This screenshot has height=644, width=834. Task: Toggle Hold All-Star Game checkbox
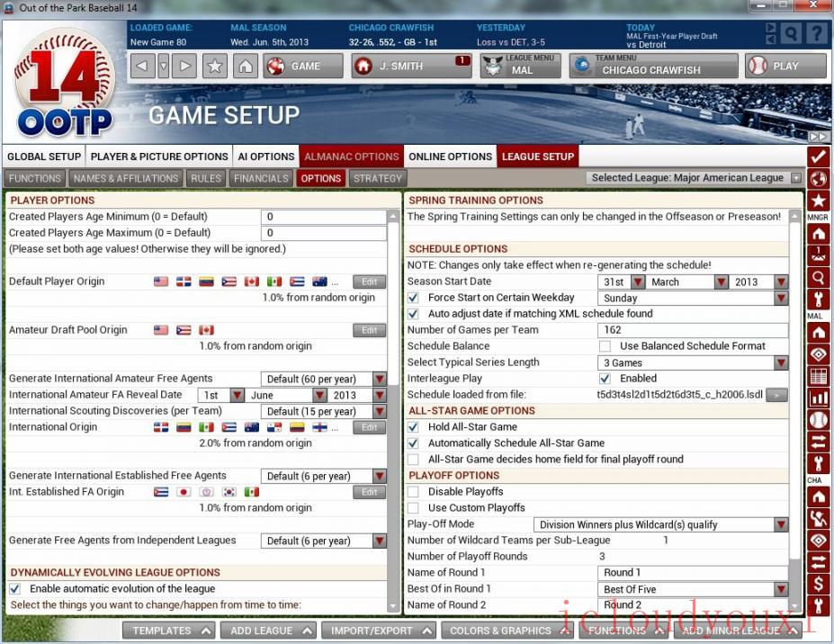pos(413,427)
